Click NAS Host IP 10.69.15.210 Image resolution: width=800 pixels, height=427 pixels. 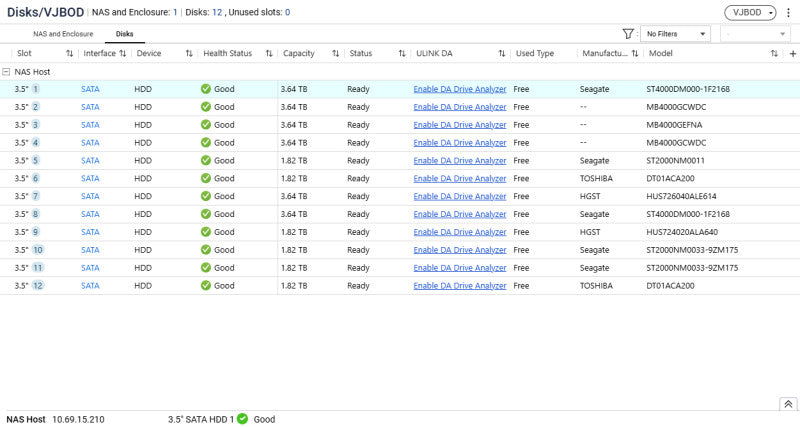pyautogui.click(x=78, y=419)
